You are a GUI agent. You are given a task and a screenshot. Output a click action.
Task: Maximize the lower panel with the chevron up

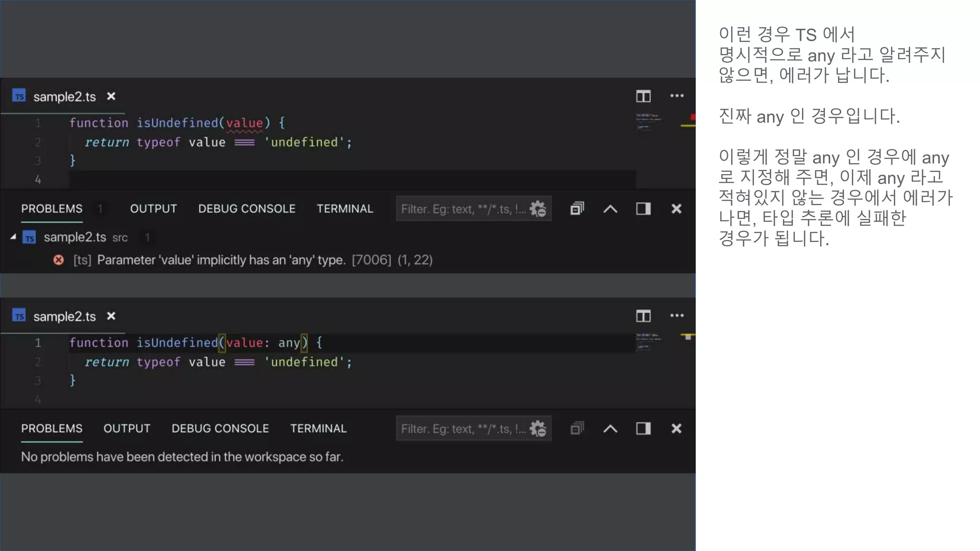(610, 429)
